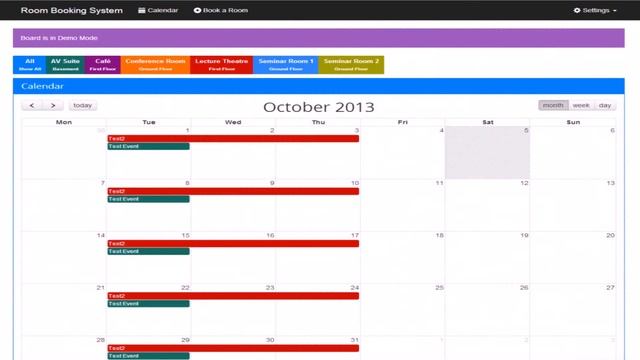This screenshot has width=640, height=360.
Task: Open the Test Event on October 15
Action: coord(148,251)
